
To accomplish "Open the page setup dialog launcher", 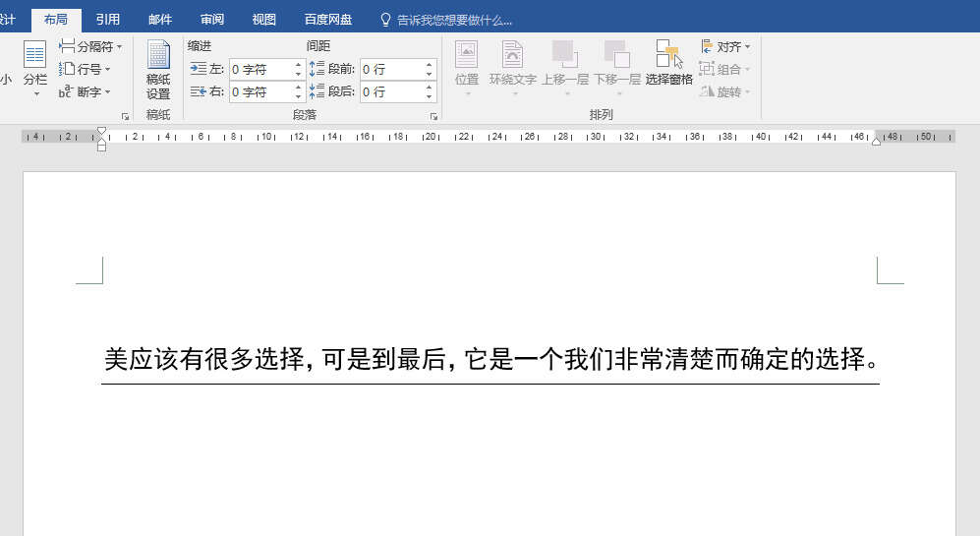I will click(x=125, y=116).
